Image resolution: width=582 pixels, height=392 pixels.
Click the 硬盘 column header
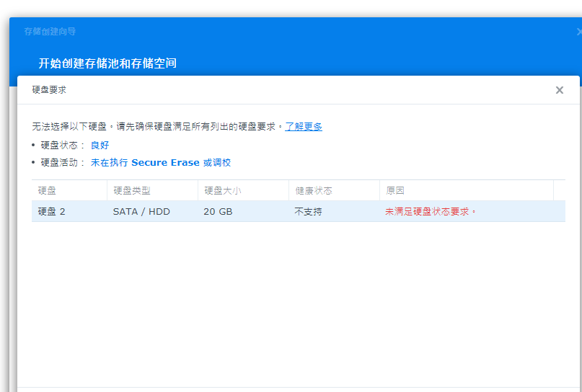(x=47, y=191)
